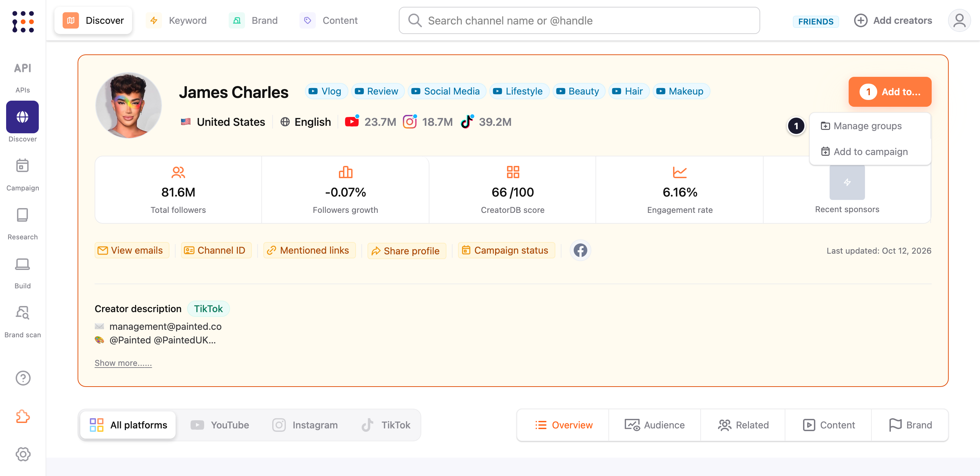Select the Discover top tab
The image size is (980, 476).
click(93, 20)
